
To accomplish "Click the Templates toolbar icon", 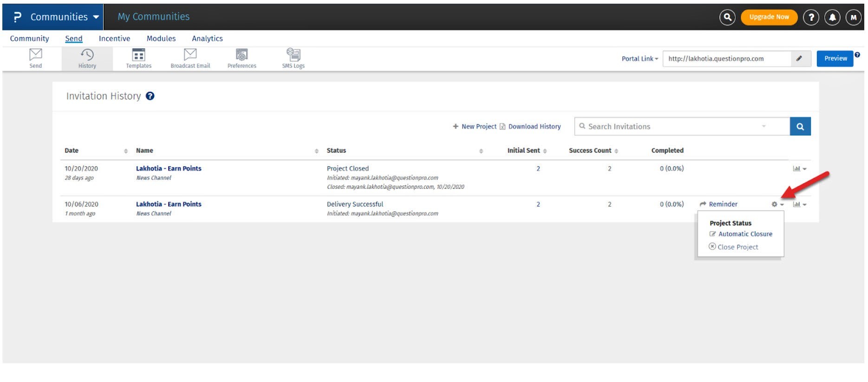I will coord(138,58).
